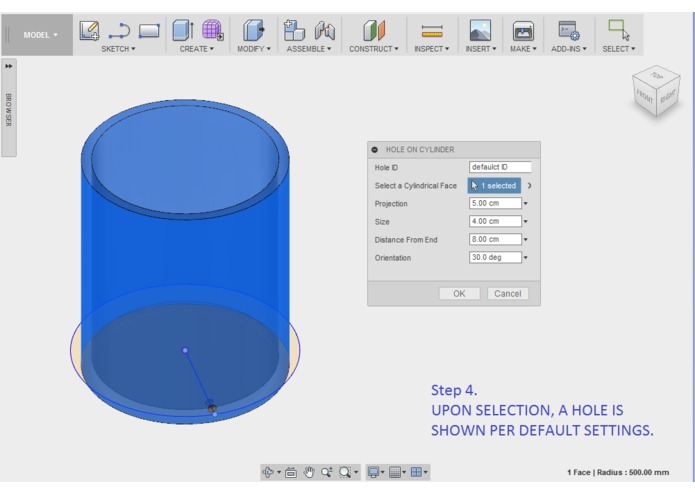
Task: Open the Display Settings icon
Action: [x=374, y=472]
